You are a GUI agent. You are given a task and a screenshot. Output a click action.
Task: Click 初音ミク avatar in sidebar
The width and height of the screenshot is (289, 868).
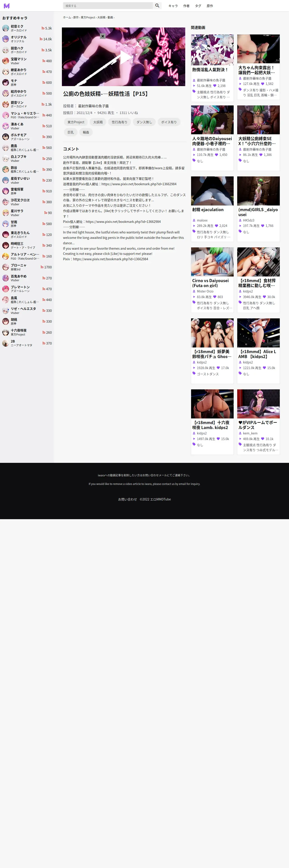6,28
